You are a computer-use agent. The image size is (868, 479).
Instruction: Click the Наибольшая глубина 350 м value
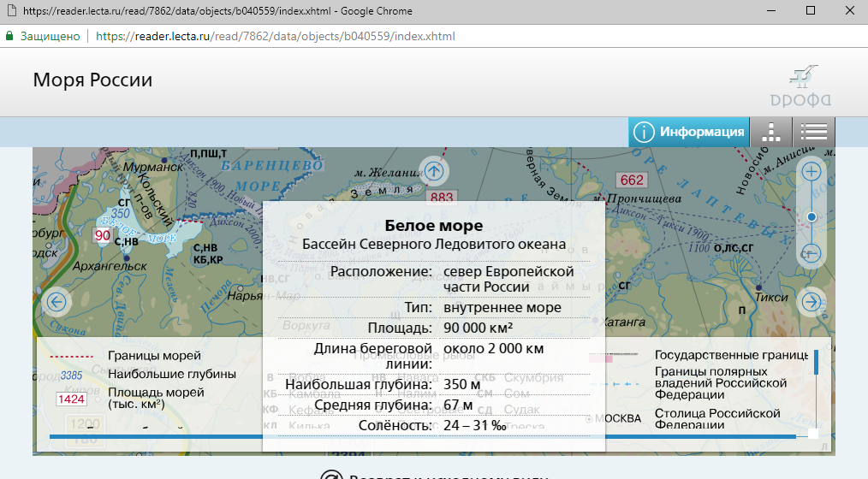pyautogui.click(x=461, y=384)
